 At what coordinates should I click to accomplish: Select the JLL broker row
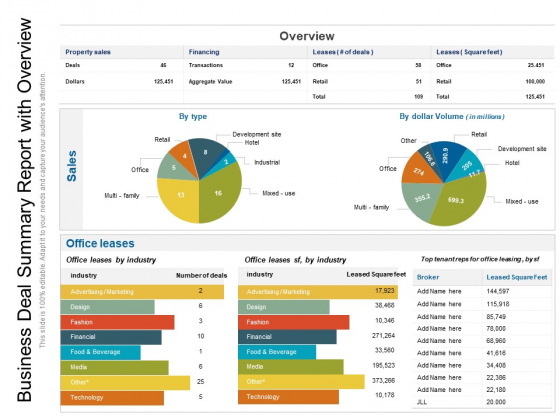coord(482,402)
